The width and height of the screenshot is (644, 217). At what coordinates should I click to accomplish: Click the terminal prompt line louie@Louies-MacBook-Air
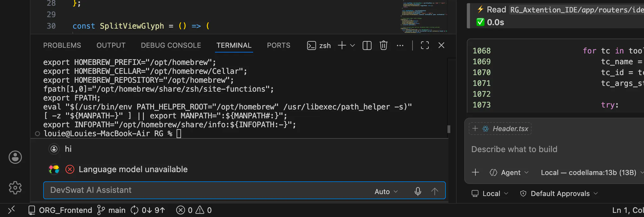pyautogui.click(x=108, y=134)
